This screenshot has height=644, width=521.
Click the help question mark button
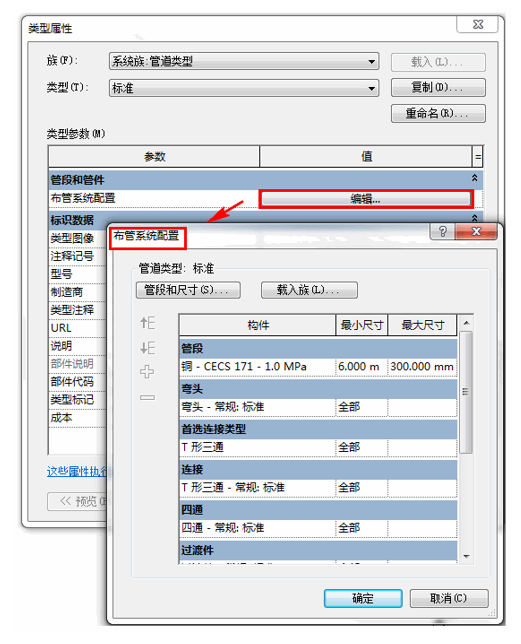point(442,231)
